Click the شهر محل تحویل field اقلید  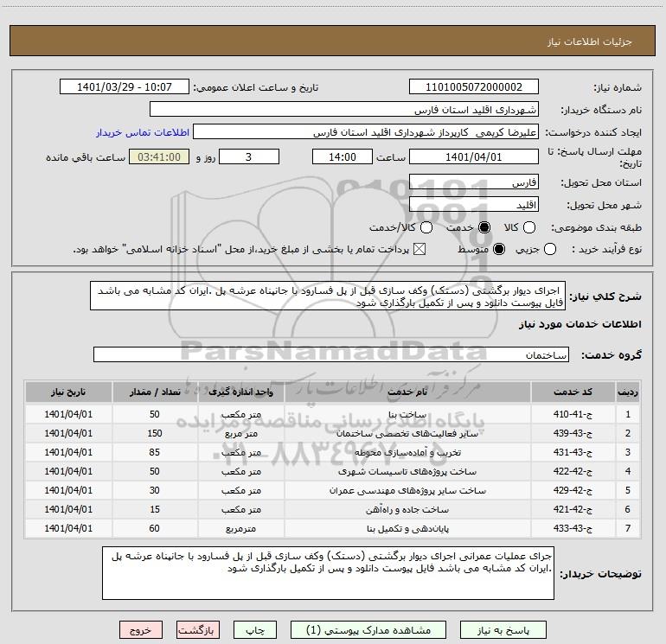(x=474, y=204)
